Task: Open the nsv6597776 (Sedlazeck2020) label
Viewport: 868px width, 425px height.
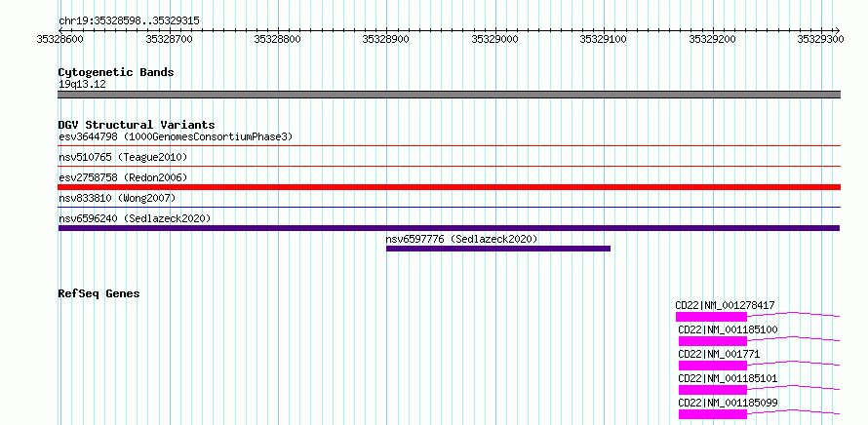Action: pos(461,239)
